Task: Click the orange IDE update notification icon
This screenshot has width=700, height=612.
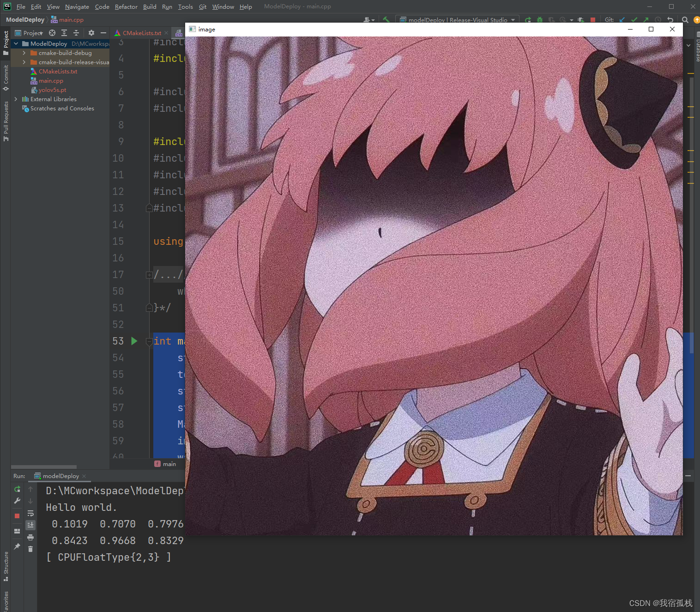Action: 697,20
